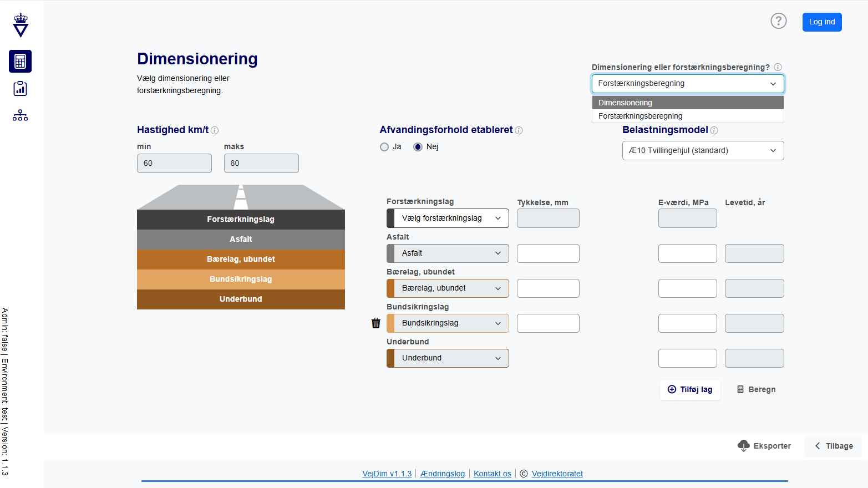The width and height of the screenshot is (868, 488).
Task: Select Nej radio button for drainage
Action: (418, 147)
